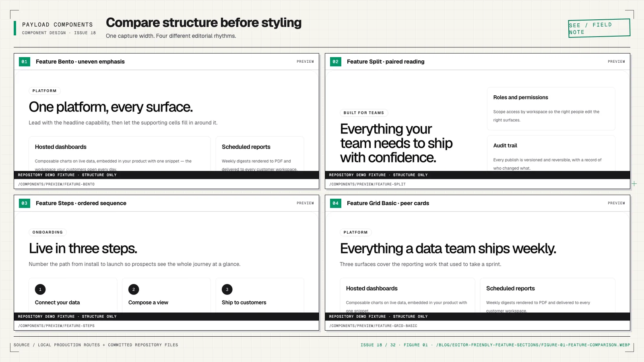Click PREVIEW label in Feature Bento header
The width and height of the screenshot is (644, 362).
(x=305, y=62)
